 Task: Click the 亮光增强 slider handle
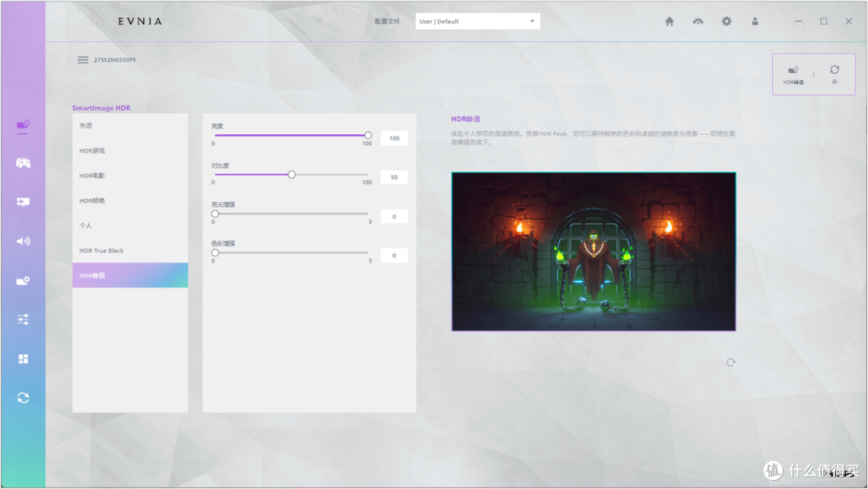pyautogui.click(x=215, y=214)
